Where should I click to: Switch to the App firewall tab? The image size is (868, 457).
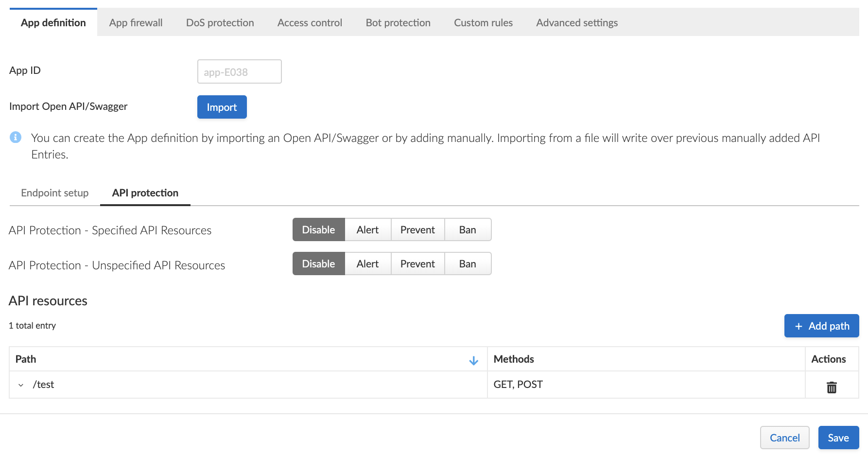tap(136, 22)
